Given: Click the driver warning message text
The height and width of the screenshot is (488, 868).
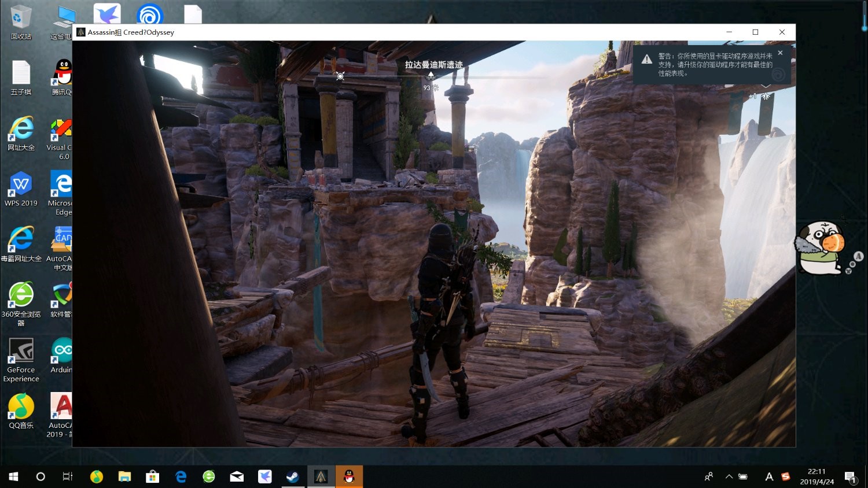Looking at the screenshot, I should tap(715, 65).
